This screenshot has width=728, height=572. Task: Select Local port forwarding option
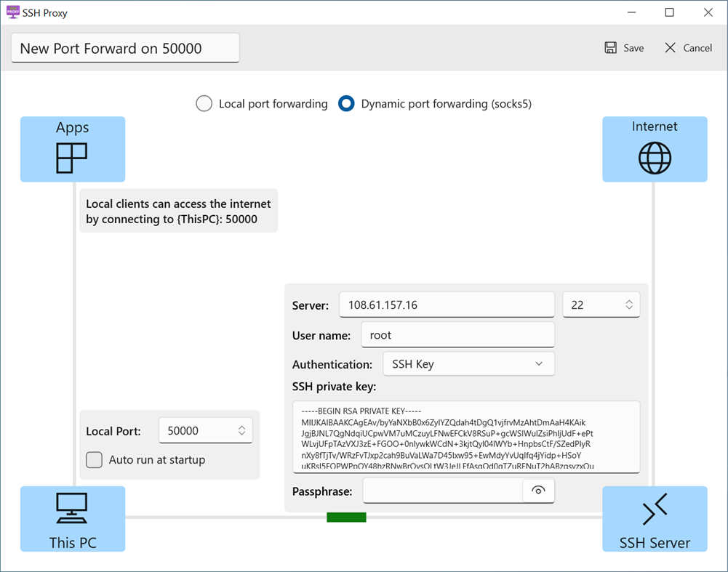204,104
